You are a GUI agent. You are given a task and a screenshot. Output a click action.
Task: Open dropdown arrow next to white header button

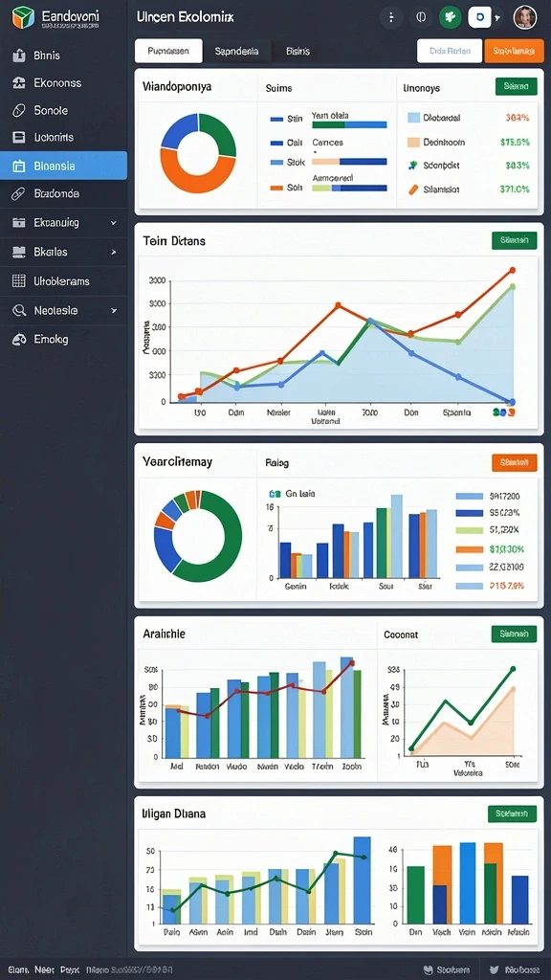497,18
